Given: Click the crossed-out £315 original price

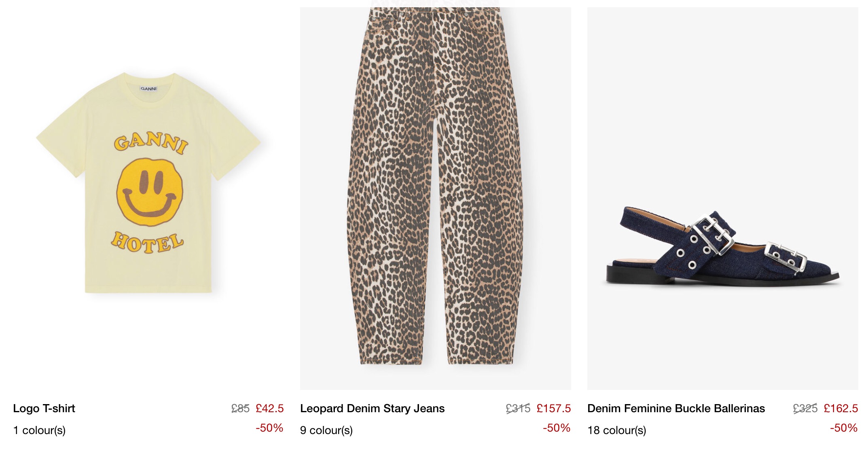Looking at the screenshot, I should pyautogui.click(x=518, y=409).
